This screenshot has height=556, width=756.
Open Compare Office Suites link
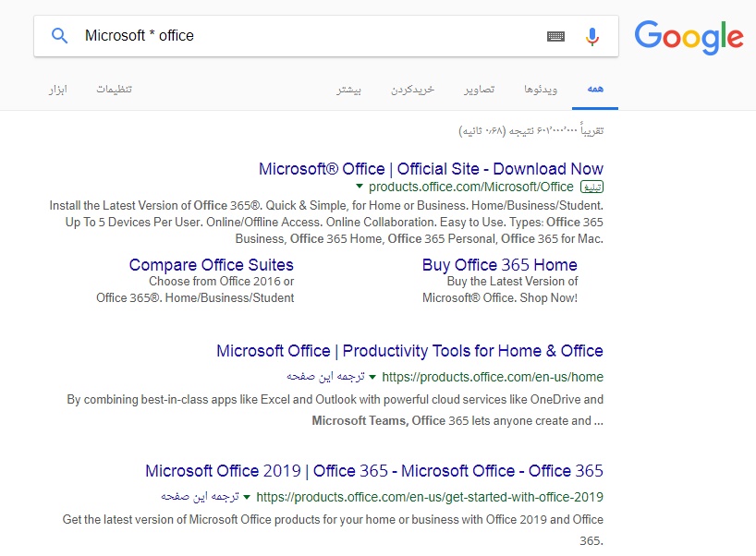point(211,265)
